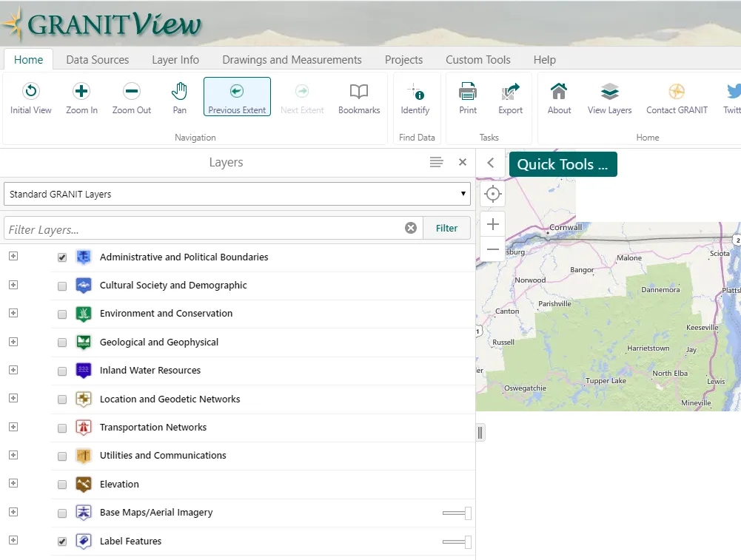Open the Export tool
Image resolution: width=741 pixels, height=560 pixels.
(x=510, y=98)
